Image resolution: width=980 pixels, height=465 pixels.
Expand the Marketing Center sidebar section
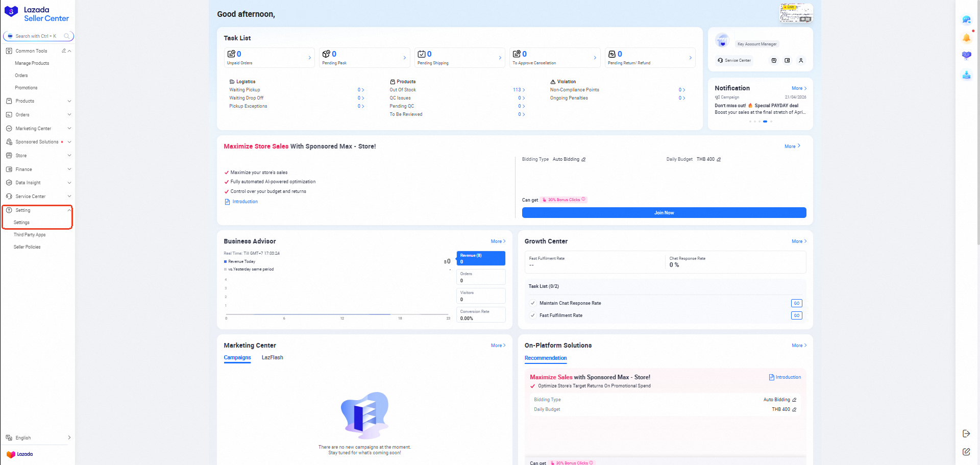[38, 129]
